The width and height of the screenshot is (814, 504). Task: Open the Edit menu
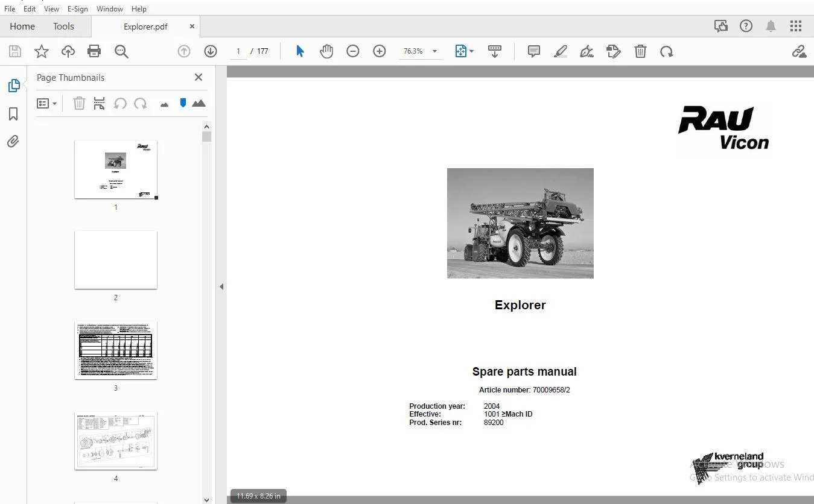30,9
